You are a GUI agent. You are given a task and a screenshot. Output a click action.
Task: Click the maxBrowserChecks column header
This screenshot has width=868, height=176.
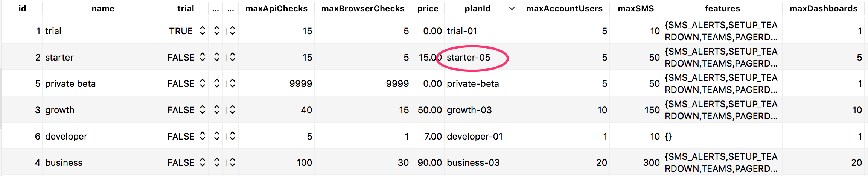(x=362, y=9)
